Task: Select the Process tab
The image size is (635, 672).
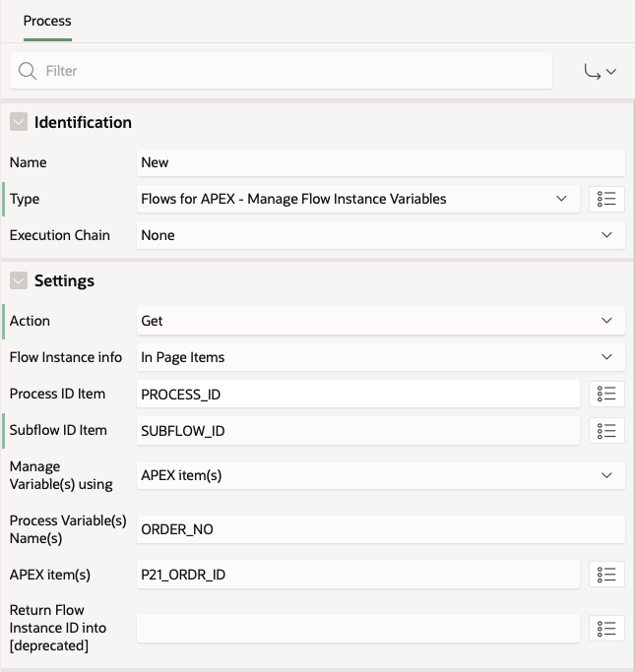Action: pyautogui.click(x=47, y=21)
